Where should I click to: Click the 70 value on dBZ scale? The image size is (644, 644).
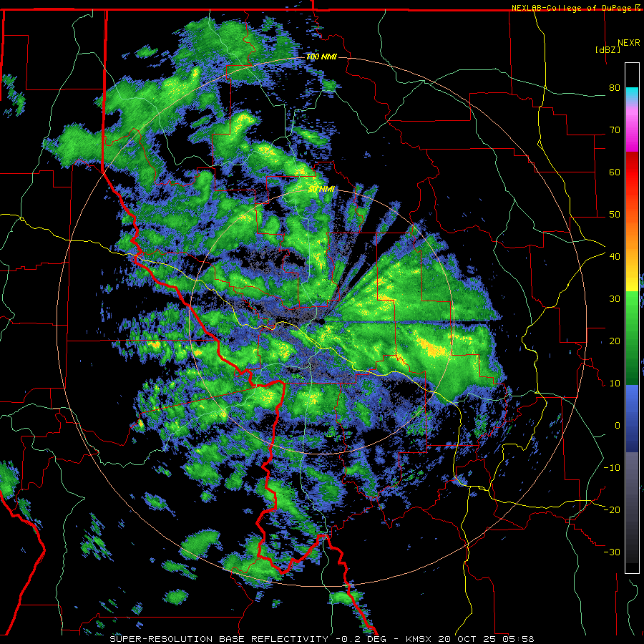pos(615,130)
